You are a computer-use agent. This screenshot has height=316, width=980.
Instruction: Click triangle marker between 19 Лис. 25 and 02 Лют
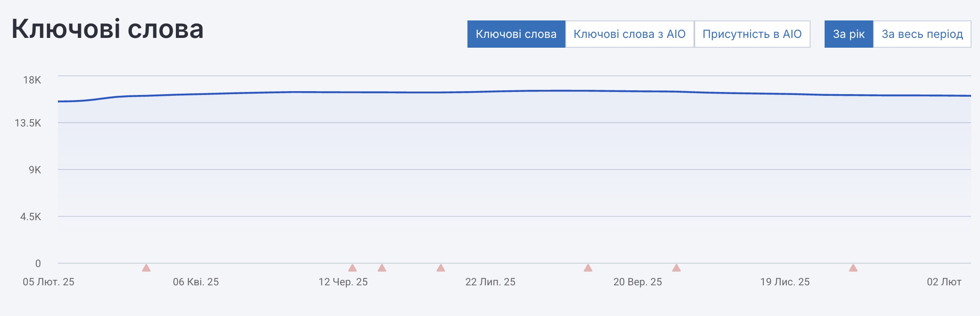[x=853, y=268]
